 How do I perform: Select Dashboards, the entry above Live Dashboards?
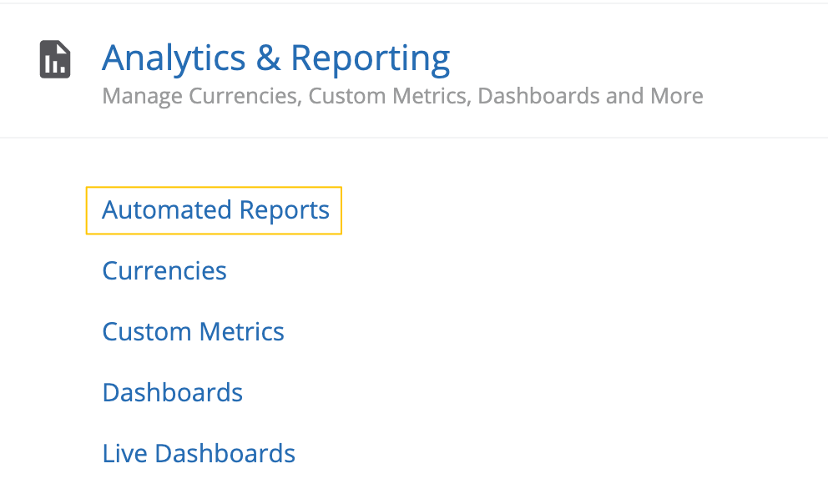tap(172, 393)
